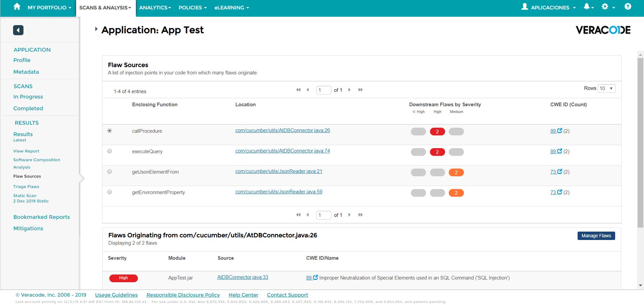Open Software Composition Analysis
This screenshot has width=644, height=305.
click(x=37, y=163)
